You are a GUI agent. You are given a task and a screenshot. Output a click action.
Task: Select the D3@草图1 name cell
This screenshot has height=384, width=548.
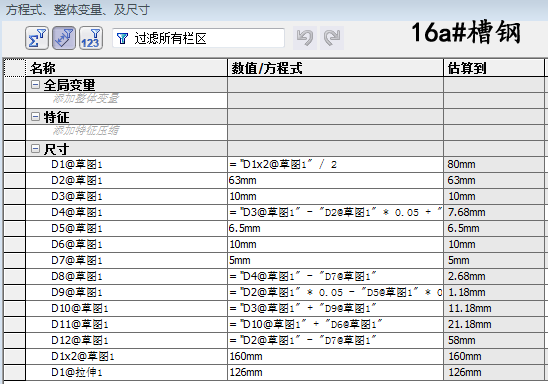[x=127, y=196]
